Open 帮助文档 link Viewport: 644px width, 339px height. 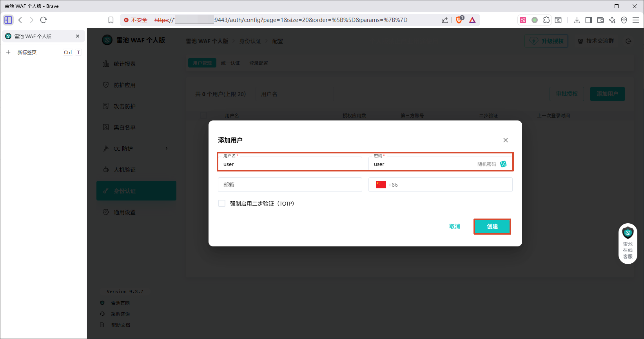120,325
